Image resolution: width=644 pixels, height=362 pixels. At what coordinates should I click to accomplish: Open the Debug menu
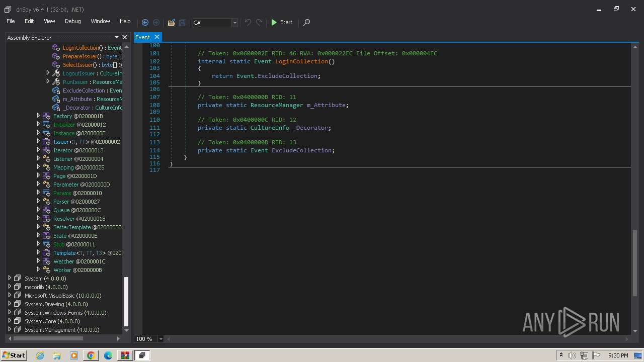pyautogui.click(x=72, y=21)
